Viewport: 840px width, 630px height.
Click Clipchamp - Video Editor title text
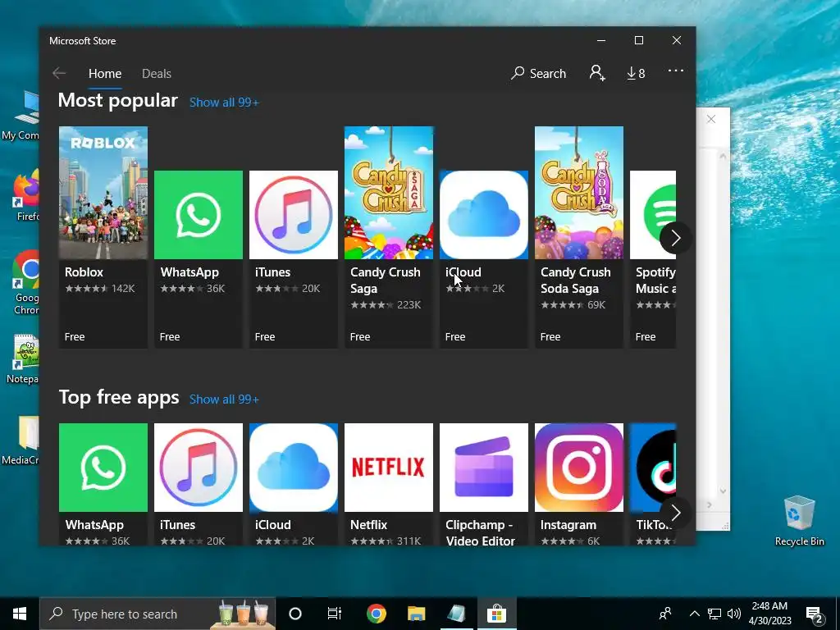[480, 533]
